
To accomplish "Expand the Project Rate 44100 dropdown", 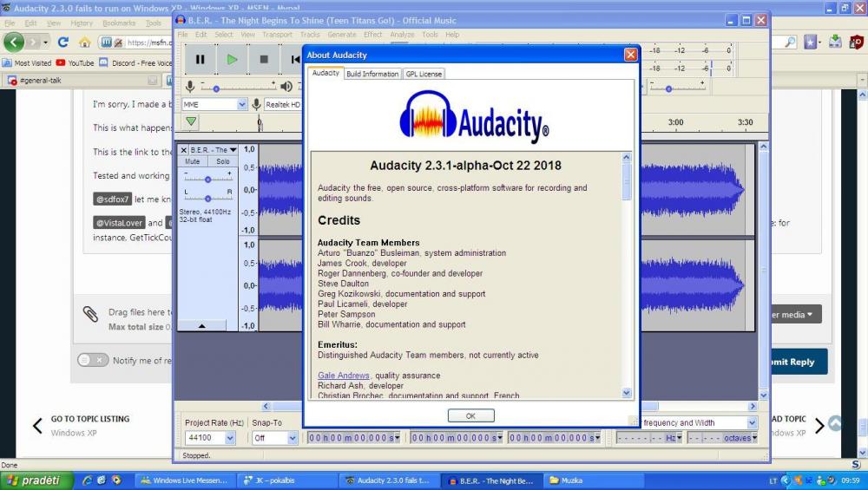I will point(230,439).
